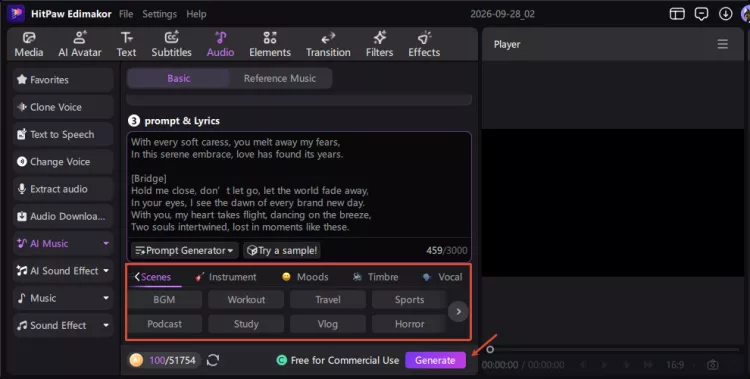Switch to the Basic mode tab
The width and height of the screenshot is (750, 379).
[x=178, y=78]
